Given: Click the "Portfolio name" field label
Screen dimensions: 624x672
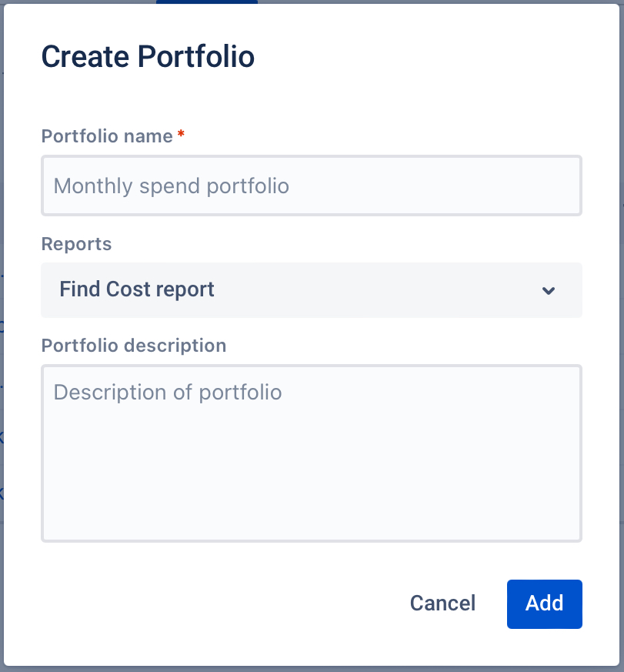Looking at the screenshot, I should pos(107,136).
